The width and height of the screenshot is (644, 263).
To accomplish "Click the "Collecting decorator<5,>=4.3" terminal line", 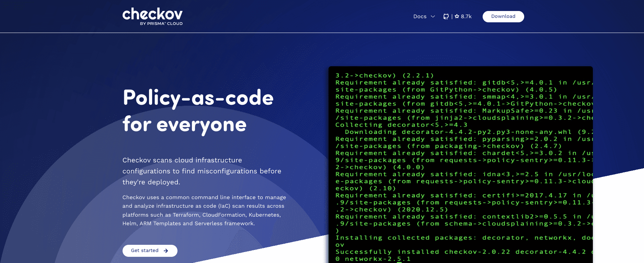I will pos(401,125).
